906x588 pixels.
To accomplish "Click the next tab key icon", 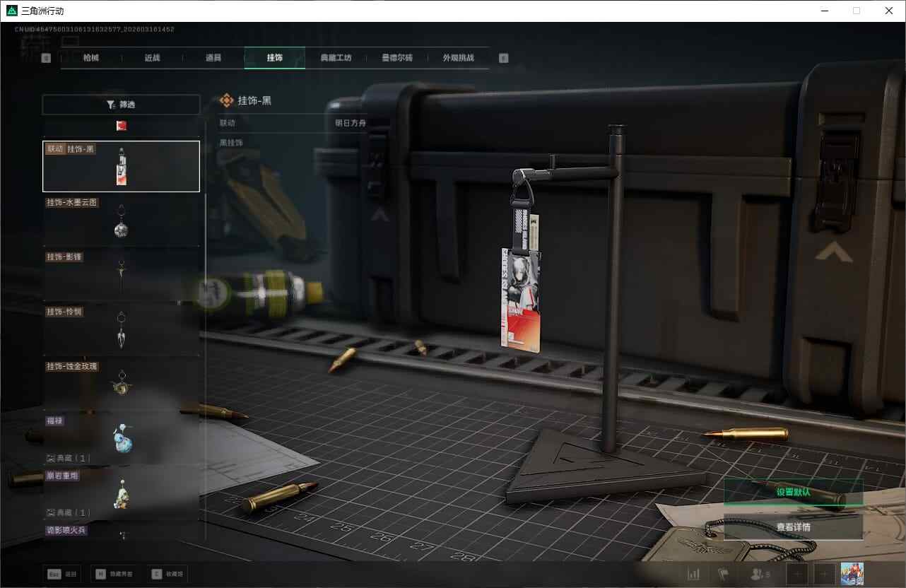I will pos(503,59).
